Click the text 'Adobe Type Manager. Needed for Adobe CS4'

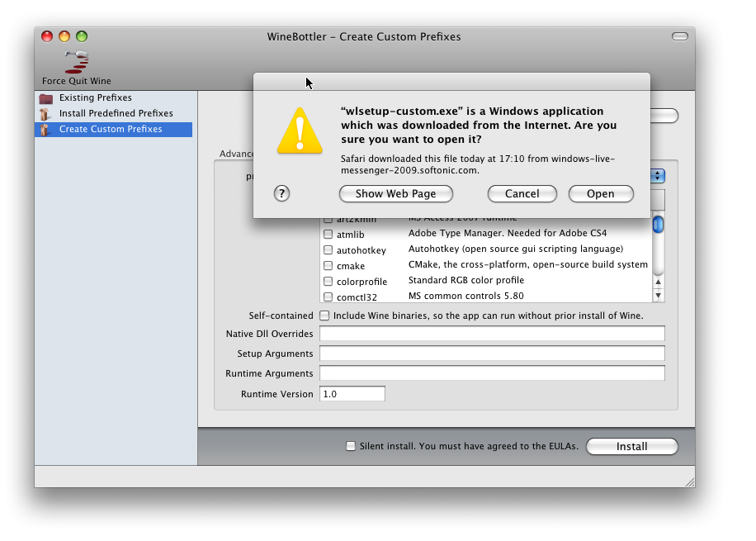pyautogui.click(x=508, y=233)
